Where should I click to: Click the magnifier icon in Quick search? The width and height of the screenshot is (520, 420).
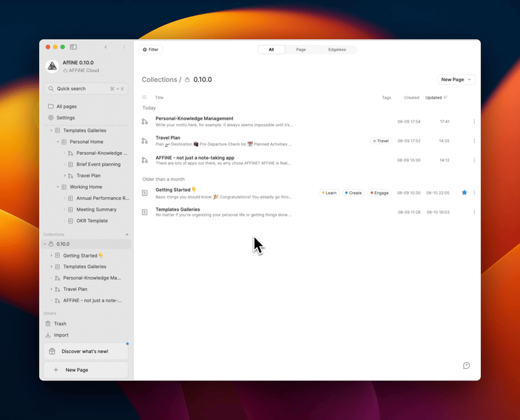coord(51,88)
